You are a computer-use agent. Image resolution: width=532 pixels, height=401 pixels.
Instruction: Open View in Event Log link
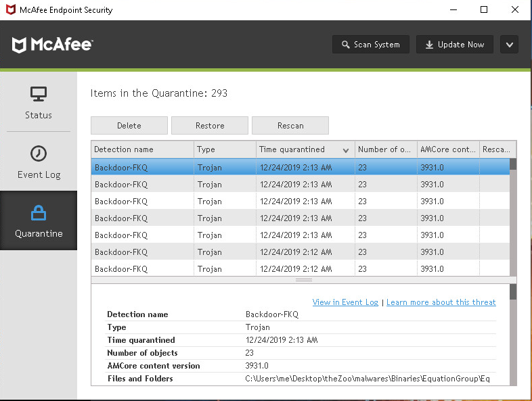click(345, 302)
